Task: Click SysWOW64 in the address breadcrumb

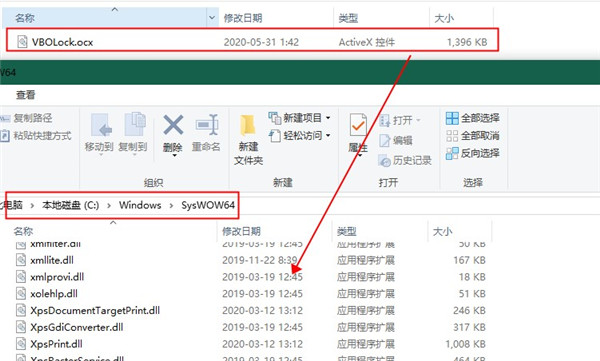Action: (208, 205)
